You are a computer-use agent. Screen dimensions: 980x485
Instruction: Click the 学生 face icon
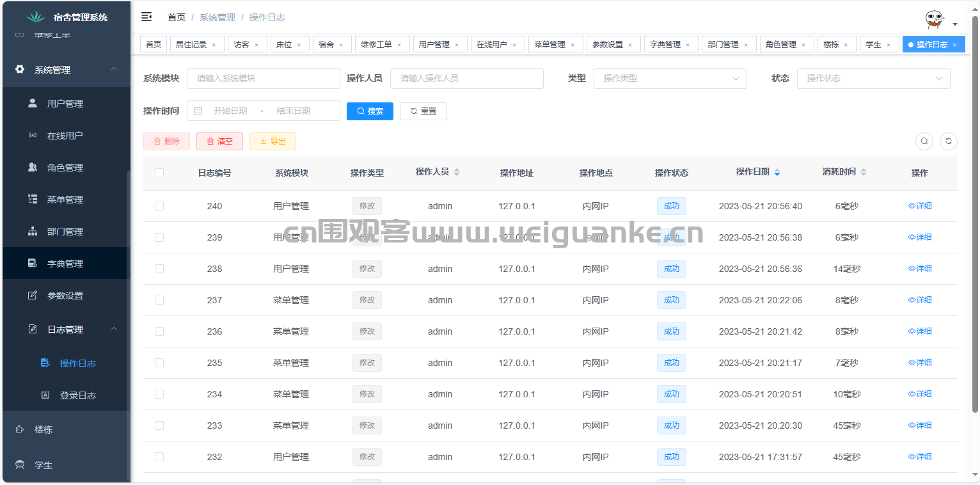(20, 465)
